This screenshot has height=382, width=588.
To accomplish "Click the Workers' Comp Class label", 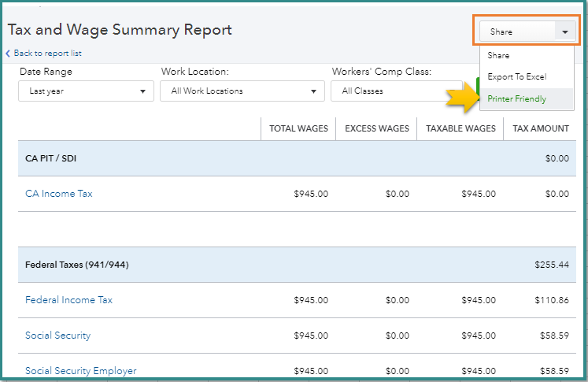I will point(382,72).
